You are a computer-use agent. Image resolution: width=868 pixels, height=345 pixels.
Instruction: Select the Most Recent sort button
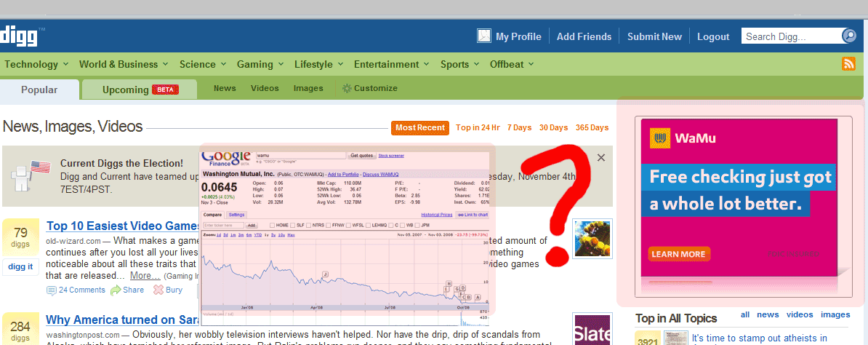click(x=419, y=127)
